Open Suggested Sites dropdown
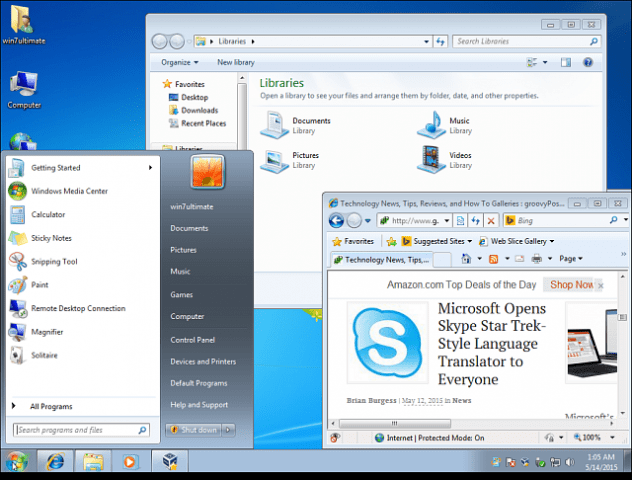632x480 pixels. (x=470, y=241)
